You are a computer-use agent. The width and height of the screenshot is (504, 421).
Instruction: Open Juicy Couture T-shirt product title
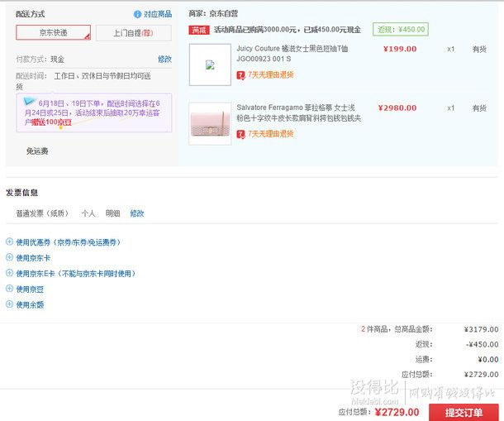(x=292, y=54)
